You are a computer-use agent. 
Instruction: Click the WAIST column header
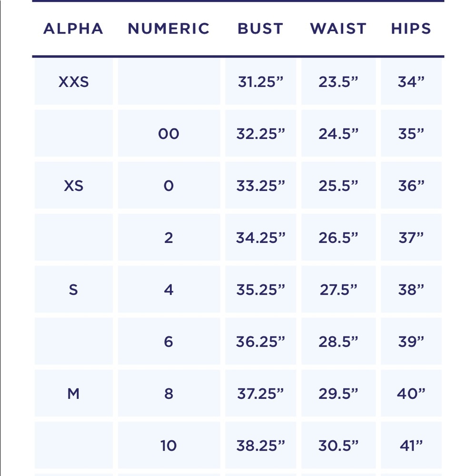coord(338,29)
